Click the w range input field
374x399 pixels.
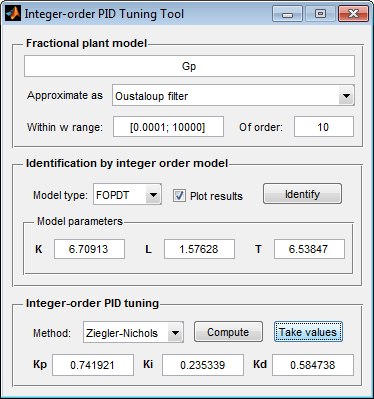tap(168, 127)
